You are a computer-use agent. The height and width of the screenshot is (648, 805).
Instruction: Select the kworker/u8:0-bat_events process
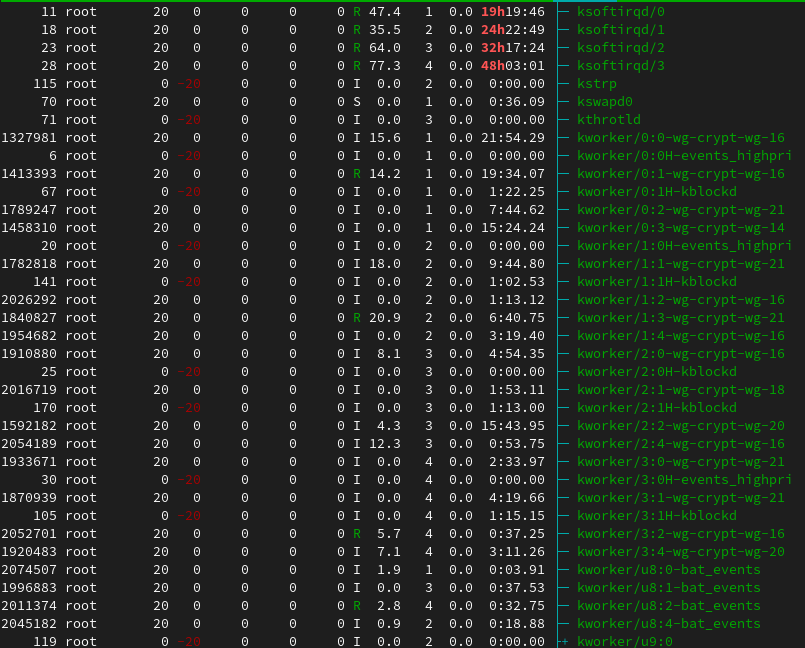point(668,570)
